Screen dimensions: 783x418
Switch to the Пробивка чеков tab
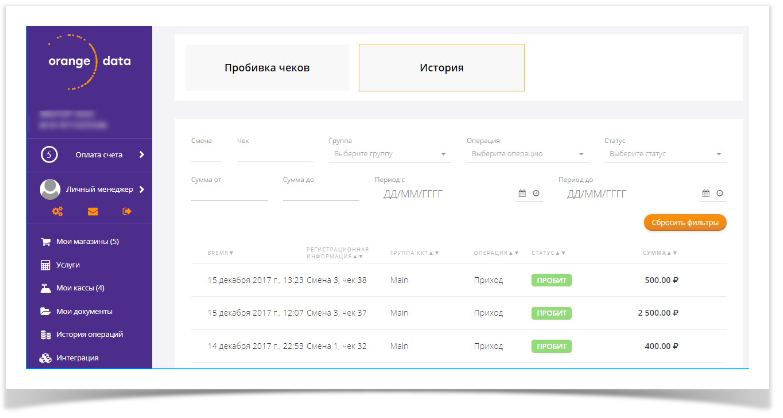coord(267,68)
